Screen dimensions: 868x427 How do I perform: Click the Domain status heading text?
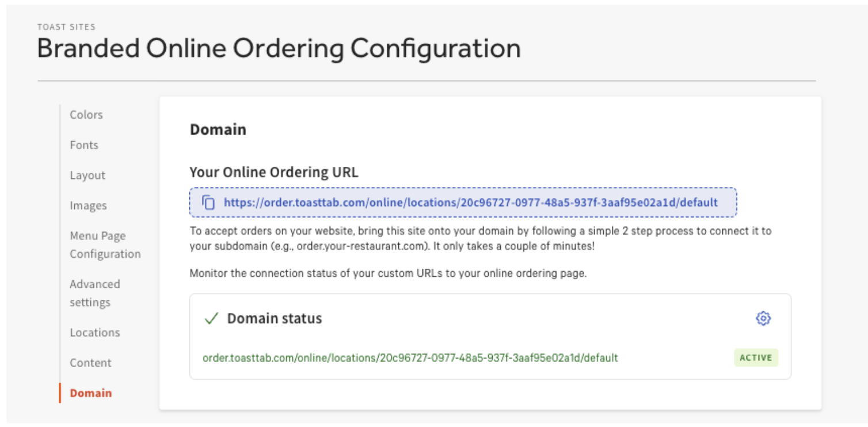pyautogui.click(x=274, y=319)
